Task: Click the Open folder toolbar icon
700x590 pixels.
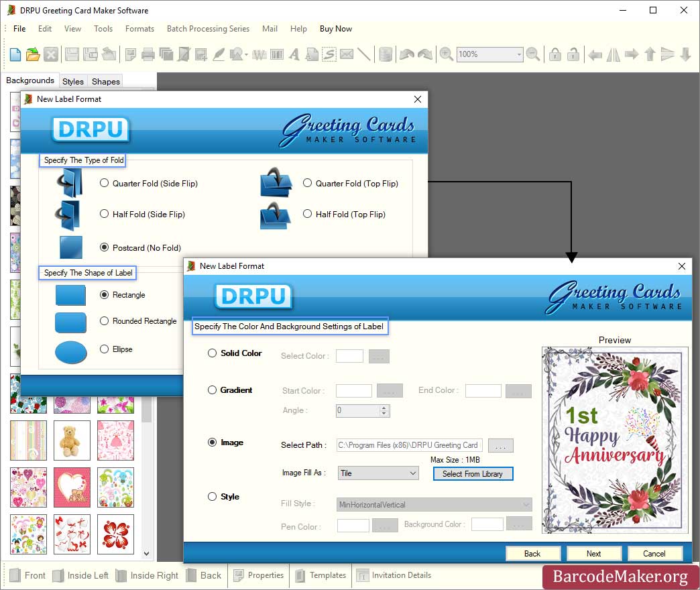Action: tap(33, 54)
